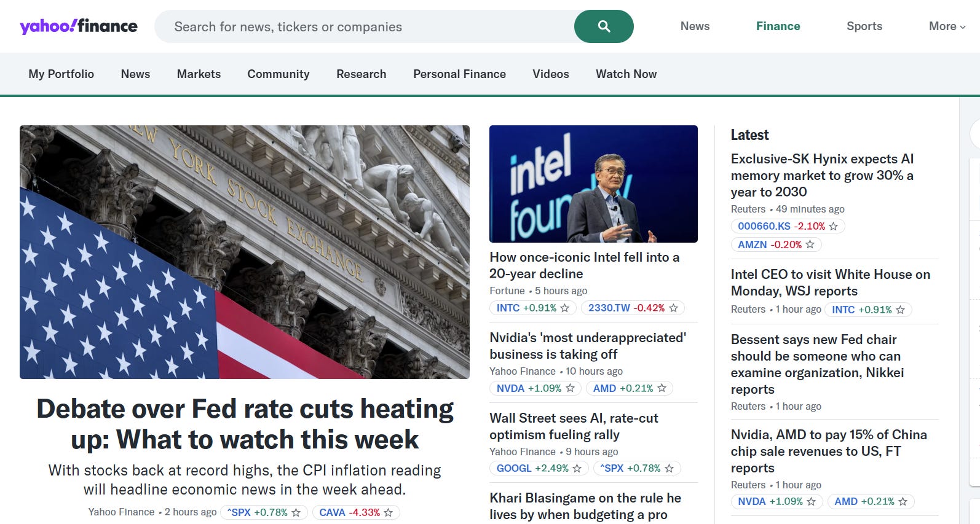This screenshot has width=980, height=524.
Task: Open the Intel foundry article image
Action: [x=593, y=184]
